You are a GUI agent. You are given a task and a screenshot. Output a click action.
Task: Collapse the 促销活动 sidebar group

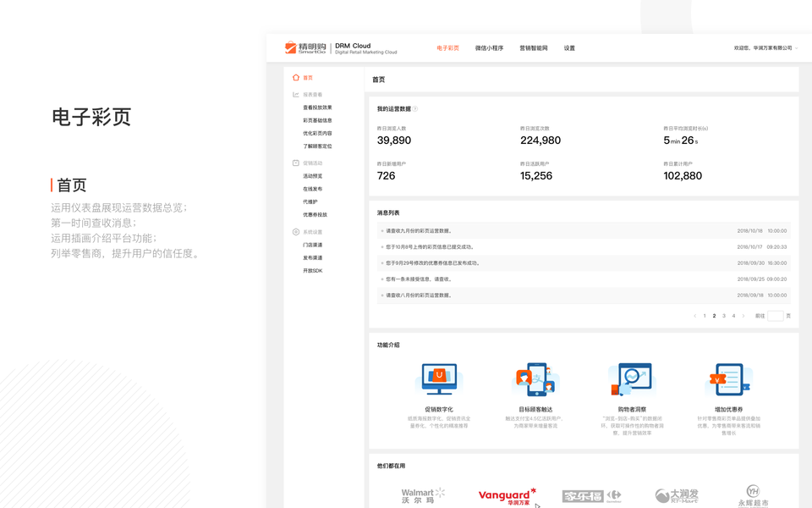coord(312,163)
